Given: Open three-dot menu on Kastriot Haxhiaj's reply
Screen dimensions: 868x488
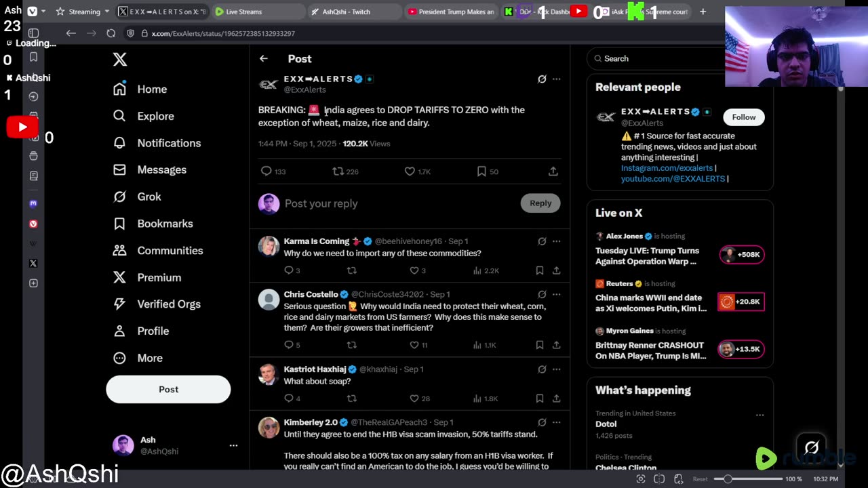Looking at the screenshot, I should pyautogui.click(x=557, y=369).
